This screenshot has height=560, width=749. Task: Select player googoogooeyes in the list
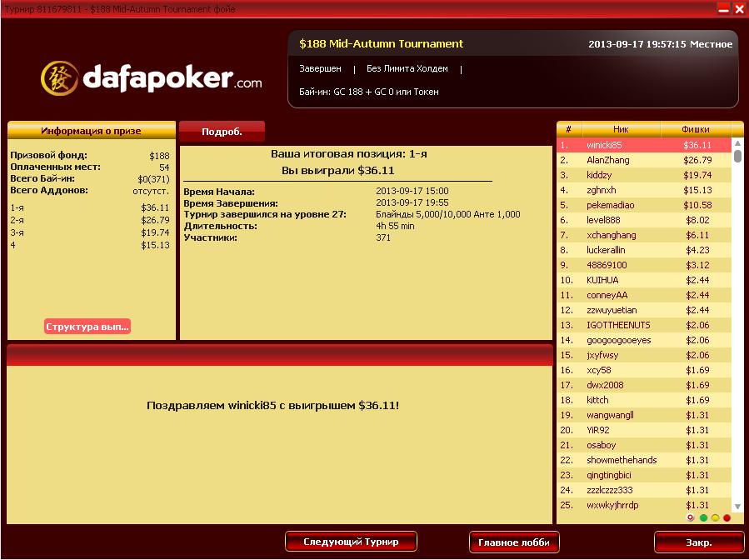click(x=644, y=340)
